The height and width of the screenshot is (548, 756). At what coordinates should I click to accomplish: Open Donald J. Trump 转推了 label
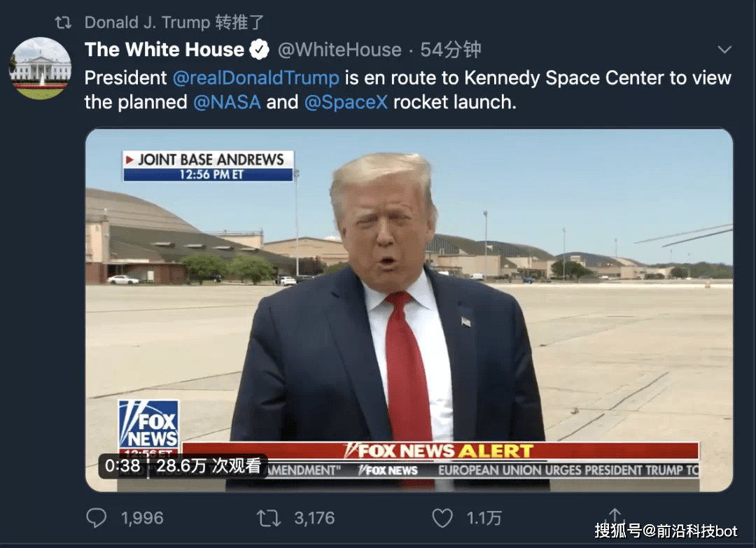pos(174,22)
